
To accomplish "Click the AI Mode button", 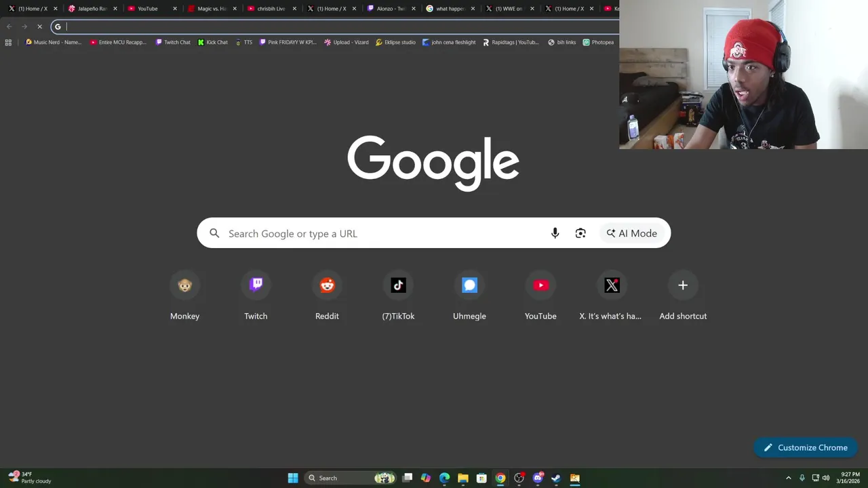I will [x=632, y=233].
